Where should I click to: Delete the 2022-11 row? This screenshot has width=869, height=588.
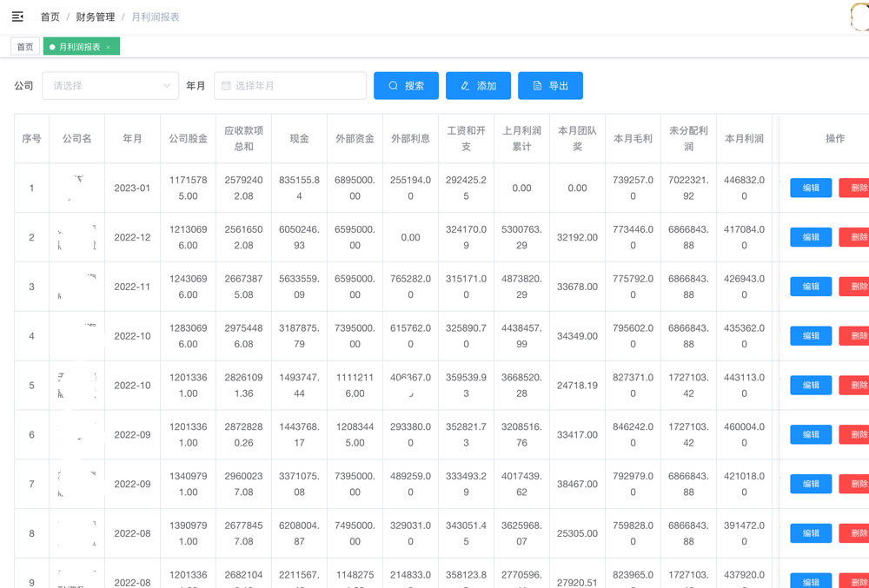pyautogui.click(x=856, y=287)
